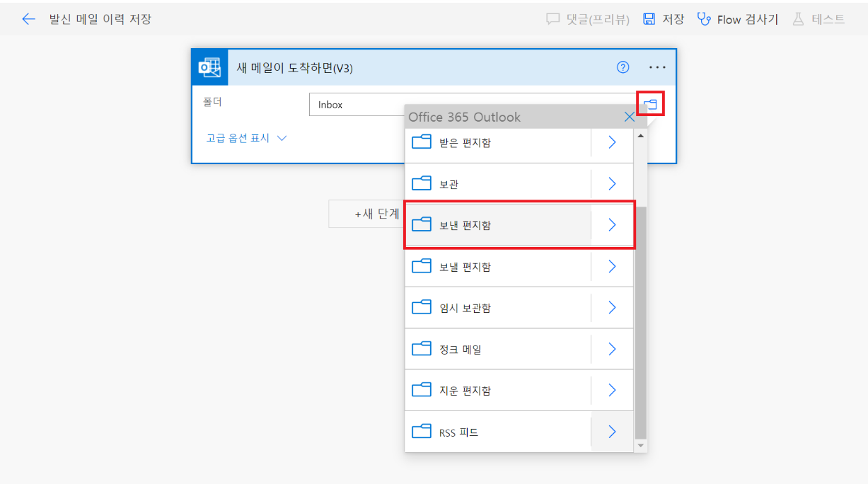Expand subfolders of 임시 보관함
Screen dimensions: 868x484
(x=612, y=308)
